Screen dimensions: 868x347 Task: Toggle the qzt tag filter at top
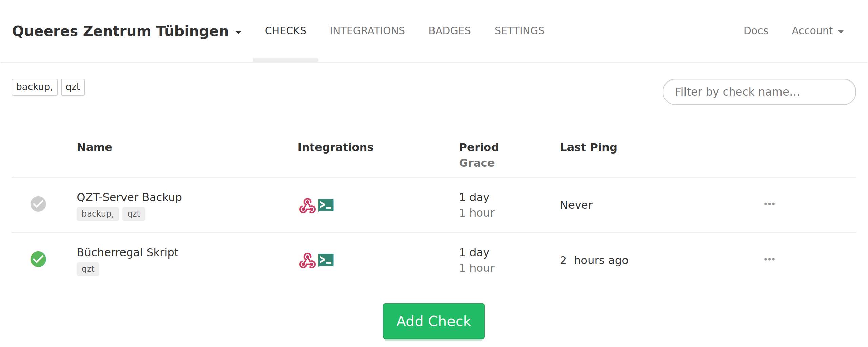pyautogui.click(x=73, y=87)
